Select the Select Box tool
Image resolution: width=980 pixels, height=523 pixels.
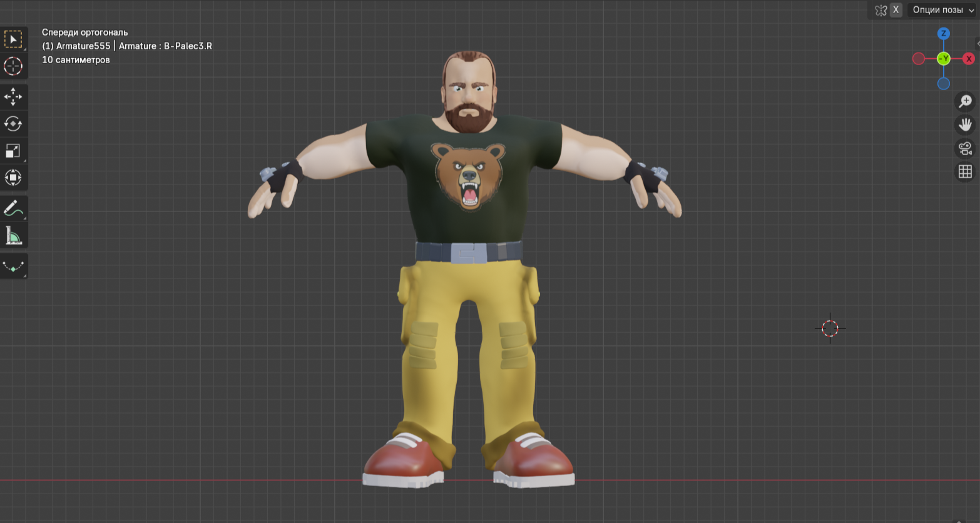coord(13,39)
